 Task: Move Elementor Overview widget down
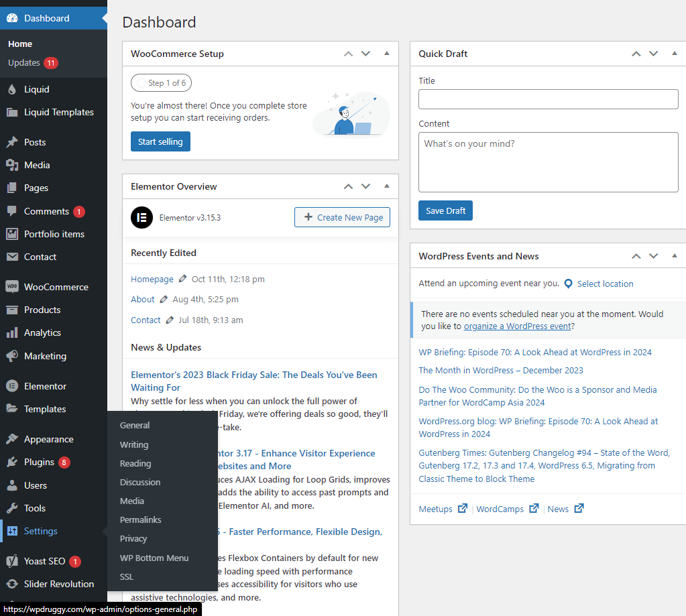[365, 187]
